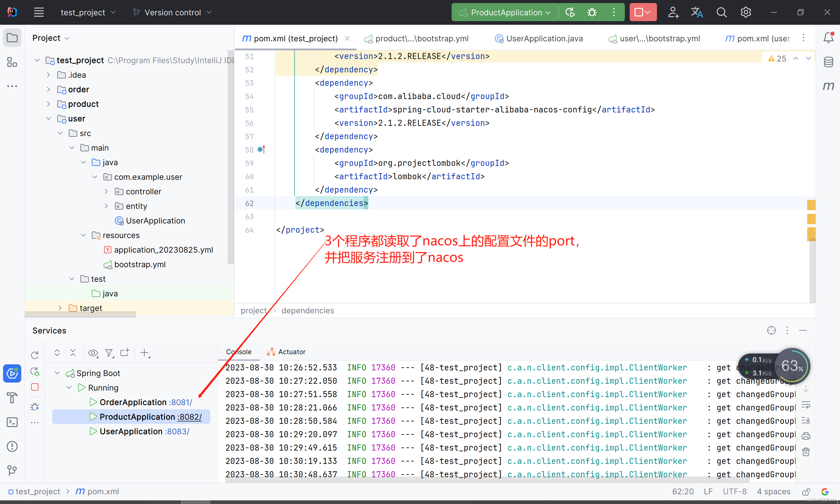Expand the controller package
The image size is (840, 504).
(x=106, y=192)
